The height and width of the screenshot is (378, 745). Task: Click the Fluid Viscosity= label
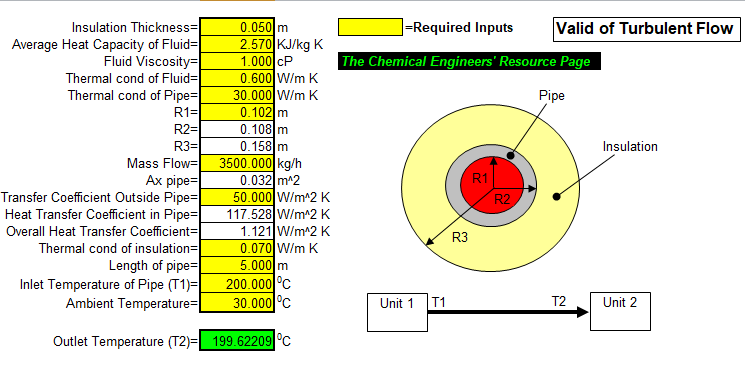tap(151, 62)
